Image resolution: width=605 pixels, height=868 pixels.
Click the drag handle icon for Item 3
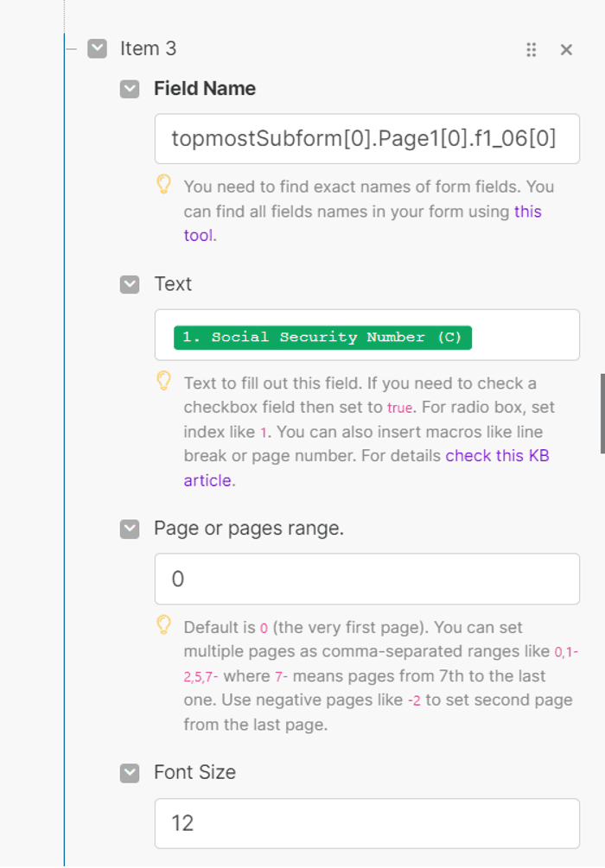531,50
